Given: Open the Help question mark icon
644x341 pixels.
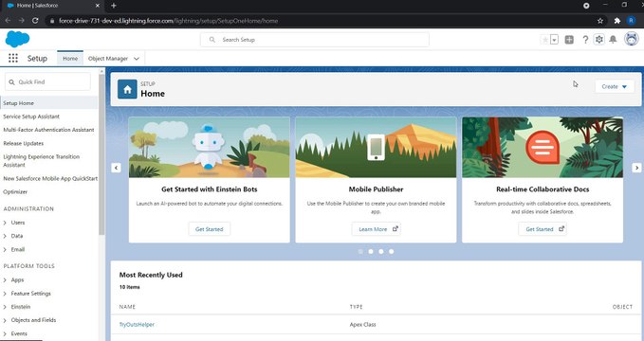Looking at the screenshot, I should click(x=585, y=40).
